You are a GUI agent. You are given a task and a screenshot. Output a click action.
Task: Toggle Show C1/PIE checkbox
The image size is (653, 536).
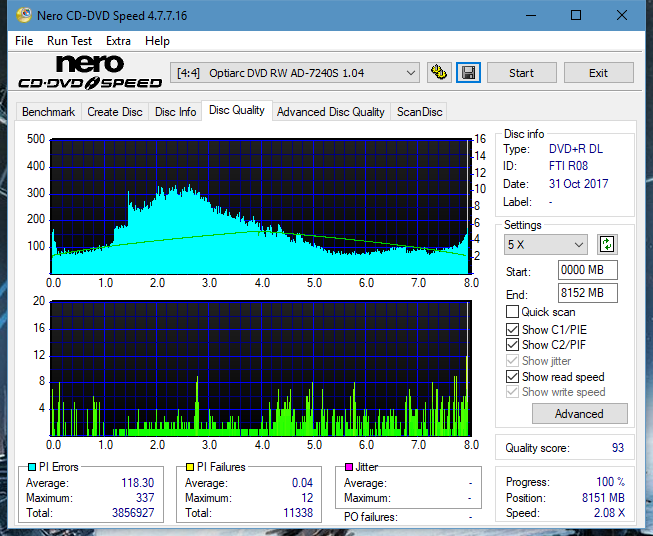click(512, 329)
